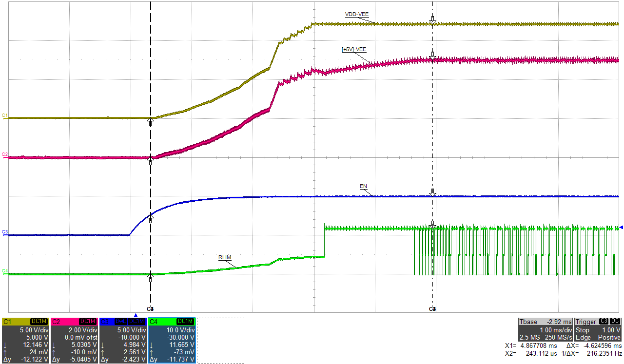Click the blue trigger position marker below grid
The image size is (624, 364).
point(136,315)
